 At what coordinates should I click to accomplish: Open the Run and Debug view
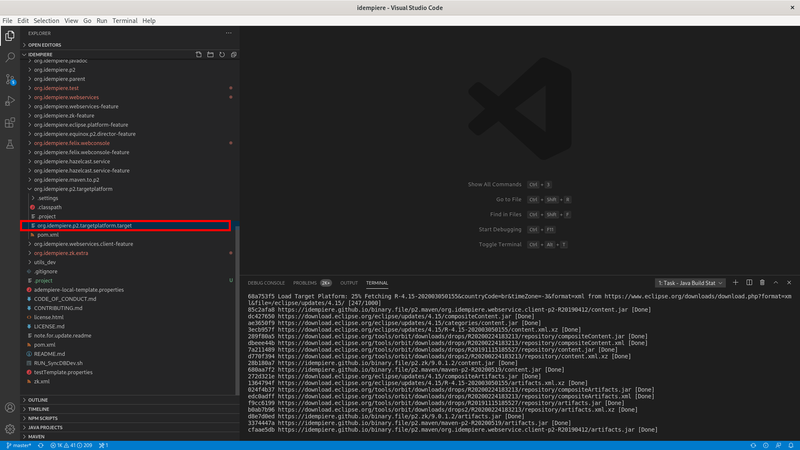coord(10,101)
